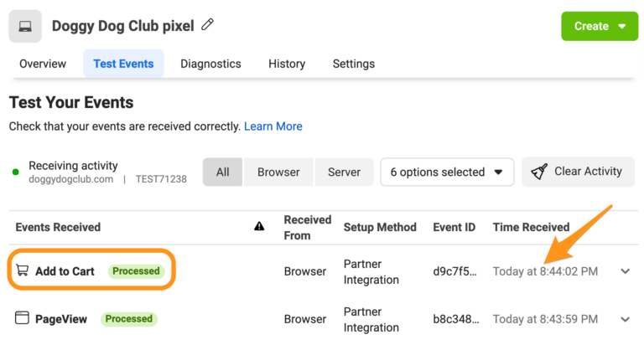Click the laptop device icon at top left
This screenshot has height=345, width=644.
click(25, 26)
